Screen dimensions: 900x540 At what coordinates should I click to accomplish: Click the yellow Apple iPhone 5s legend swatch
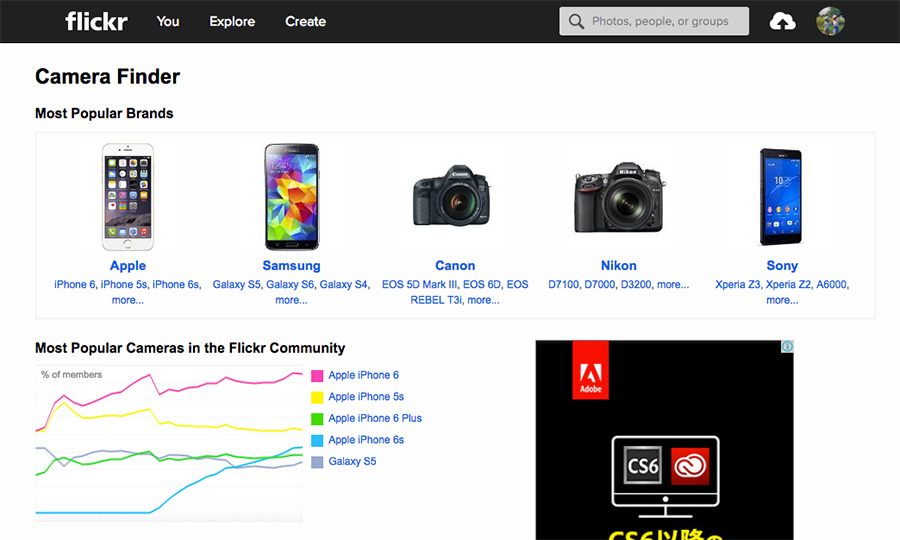coord(317,398)
